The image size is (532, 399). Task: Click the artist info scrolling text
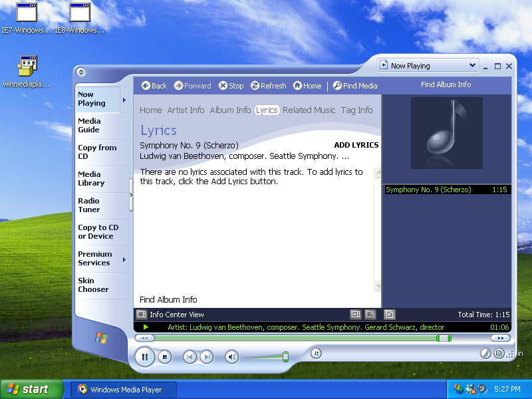(x=306, y=327)
